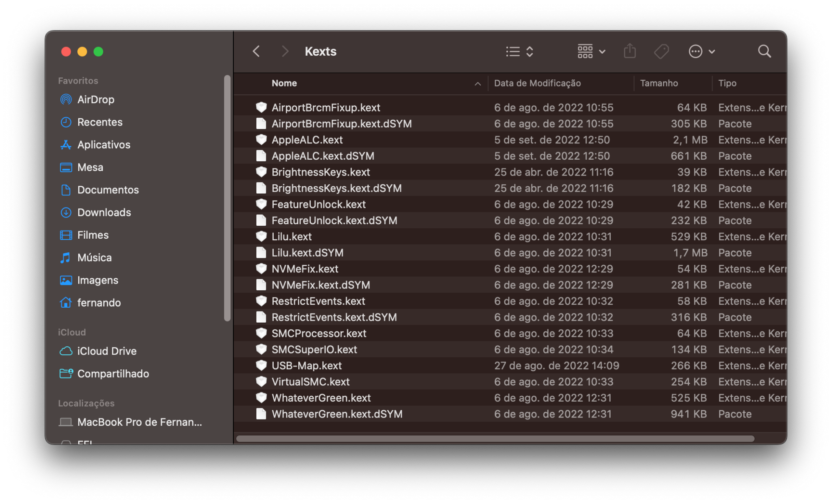Select the WhateverGreen.kext shield icon
Screen dimensions: 832x504
tap(261, 398)
